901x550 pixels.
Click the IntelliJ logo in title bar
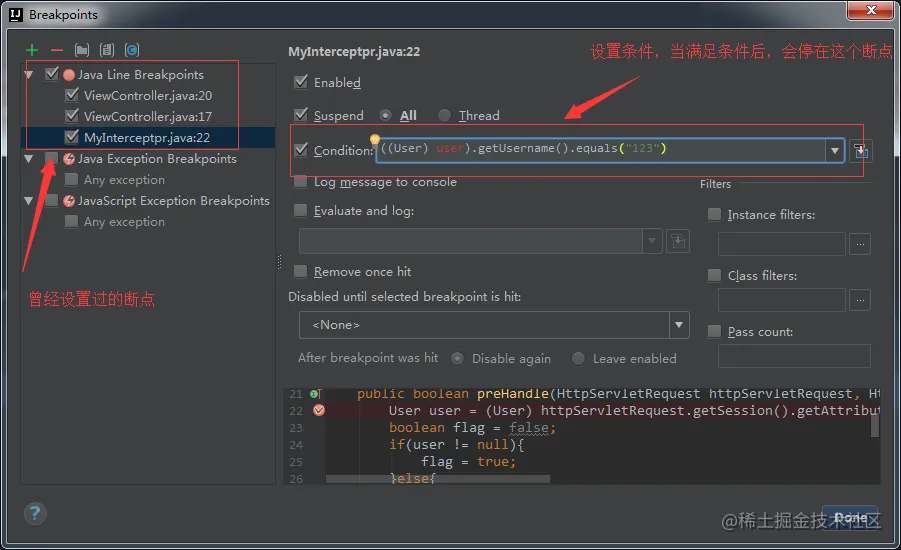tap(16, 14)
